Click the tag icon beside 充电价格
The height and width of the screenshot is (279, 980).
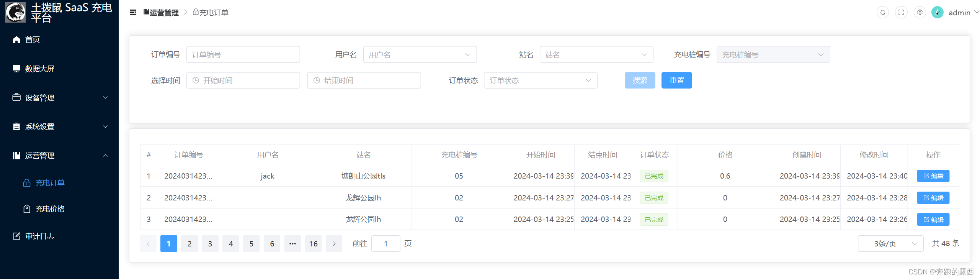coord(27,209)
